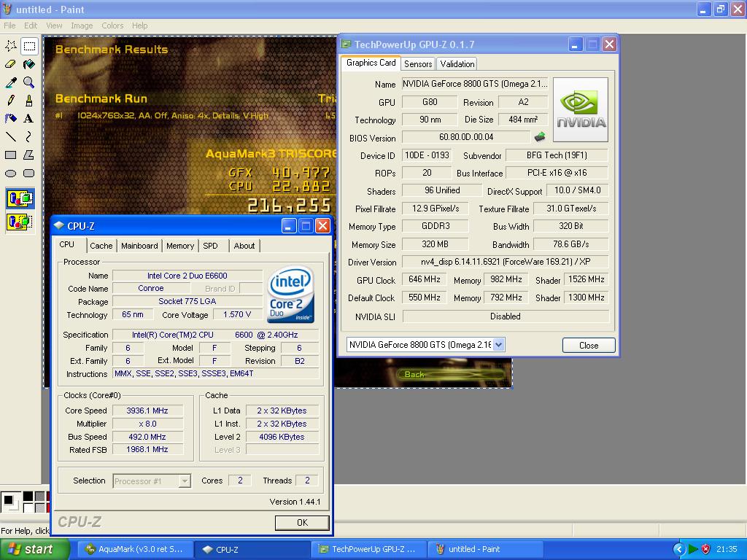Image resolution: width=747 pixels, height=560 pixels.
Task: Select the Line tool in Paint
Action: (11, 136)
